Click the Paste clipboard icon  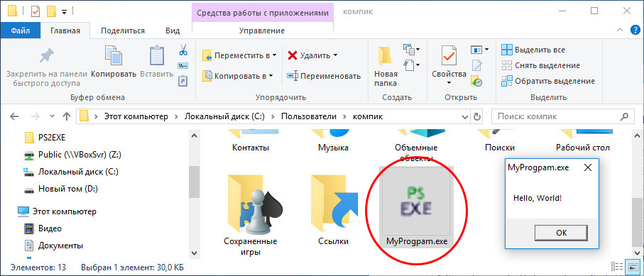point(156,55)
